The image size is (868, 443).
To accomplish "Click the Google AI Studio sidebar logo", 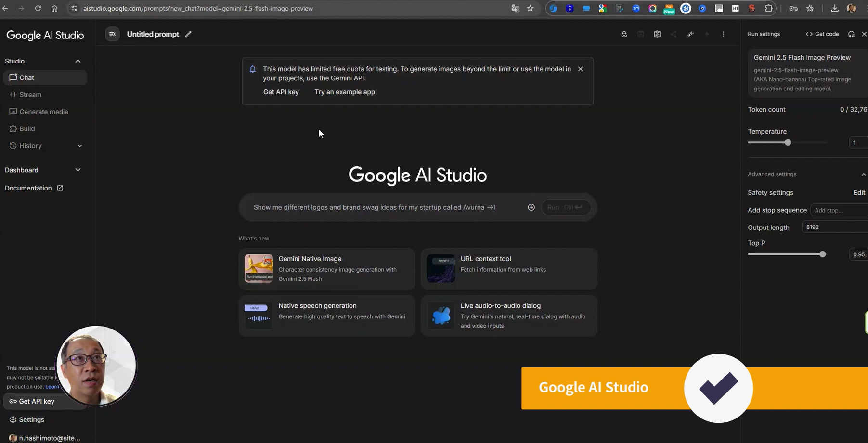I will [45, 35].
